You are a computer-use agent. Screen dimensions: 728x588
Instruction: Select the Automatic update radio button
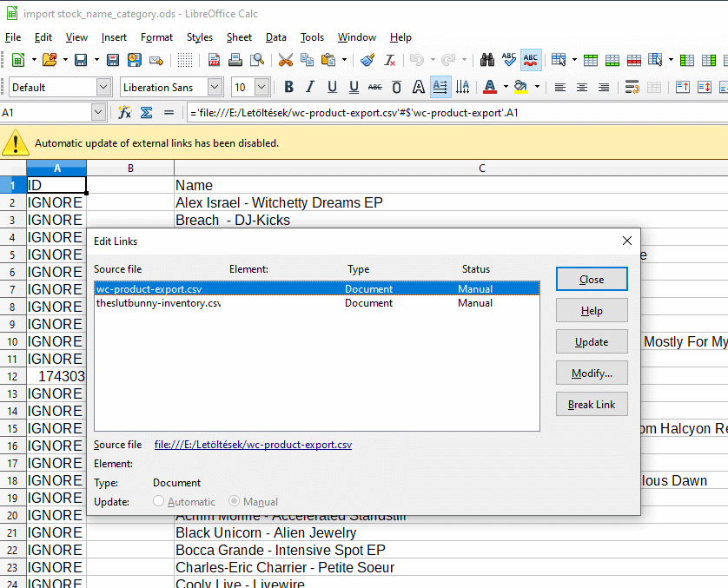point(159,501)
